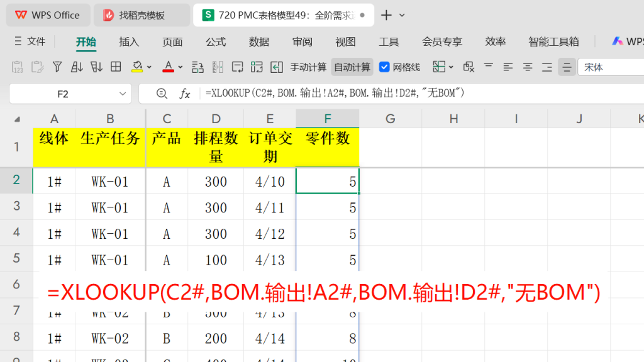This screenshot has height=362, width=644.
Task: Open the 审阅 ribbon tab
Action: point(303,42)
